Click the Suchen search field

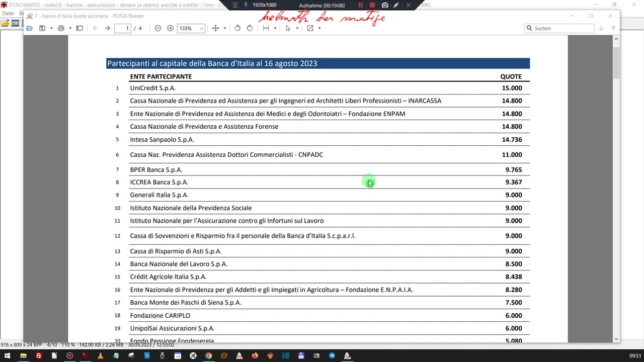[559, 28]
